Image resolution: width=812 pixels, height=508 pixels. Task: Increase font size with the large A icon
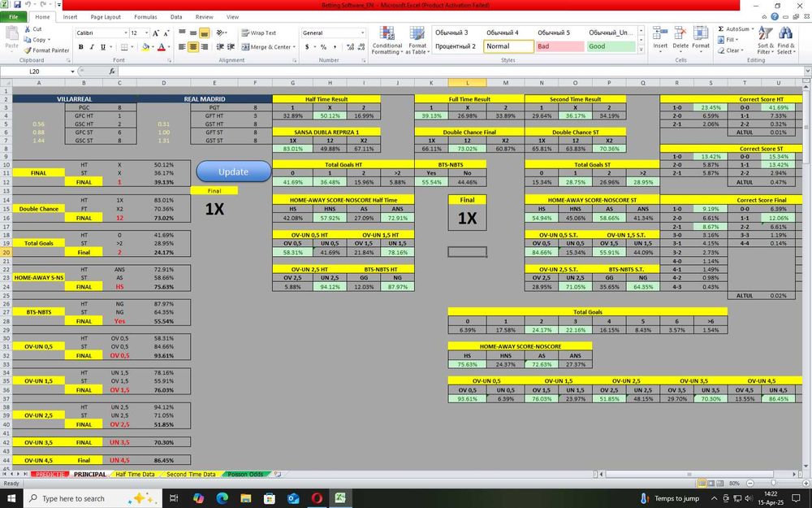[155, 33]
